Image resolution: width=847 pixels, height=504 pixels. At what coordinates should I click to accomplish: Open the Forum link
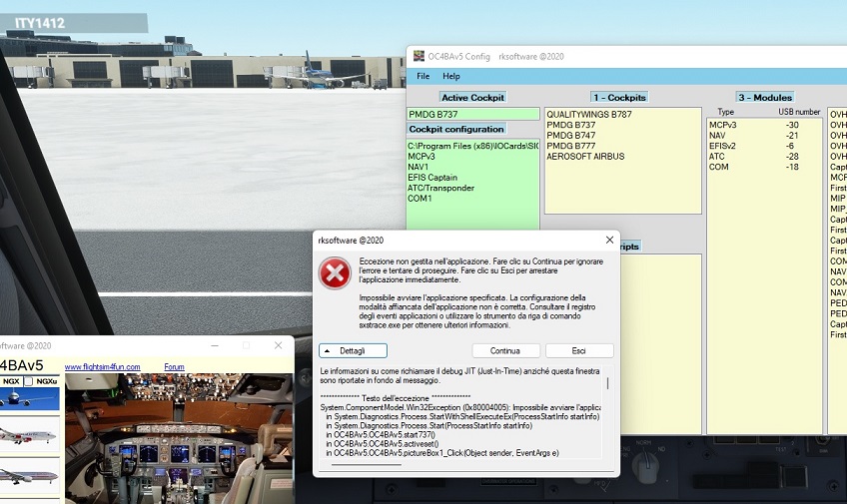pos(174,367)
